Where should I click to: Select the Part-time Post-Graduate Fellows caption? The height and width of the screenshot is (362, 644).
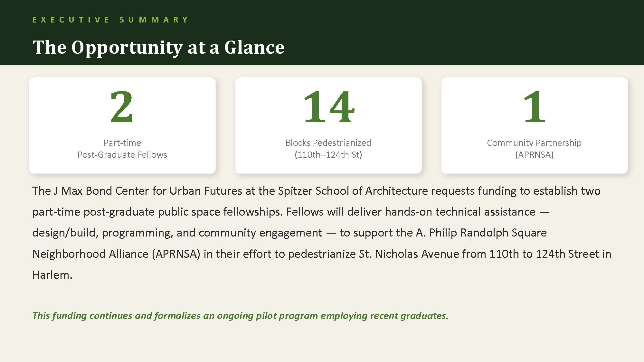(x=122, y=149)
